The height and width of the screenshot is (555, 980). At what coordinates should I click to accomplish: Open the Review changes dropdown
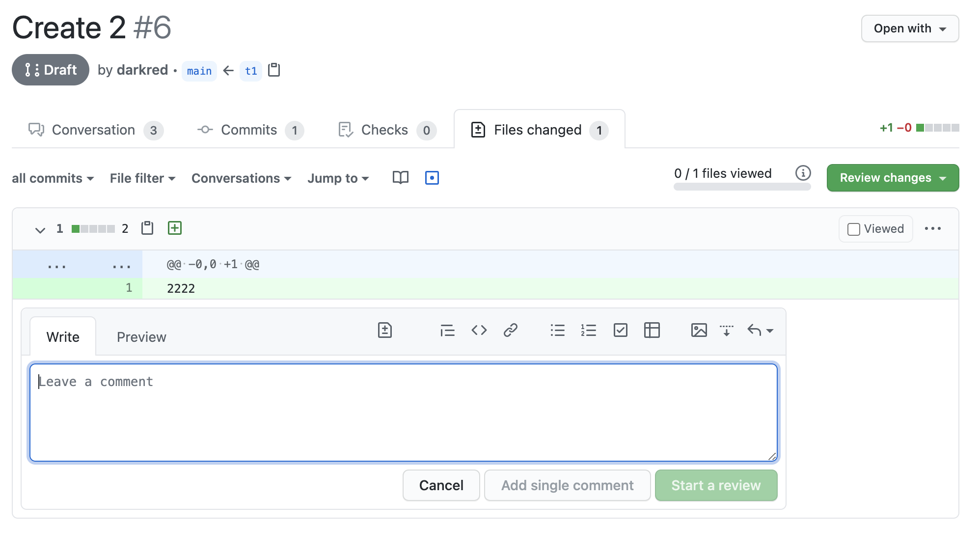pyautogui.click(x=892, y=178)
